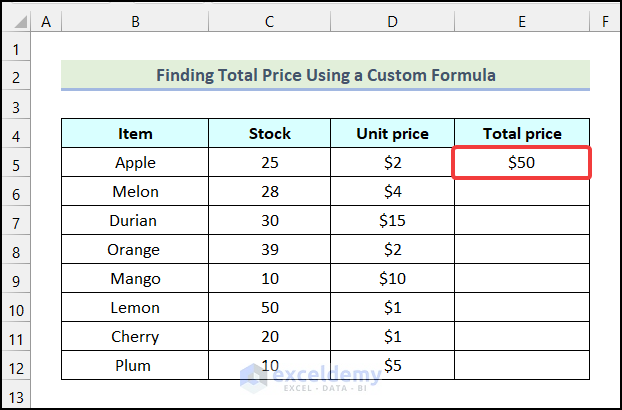The height and width of the screenshot is (410, 622).
Task: Select row 8 header
Action: tap(17, 250)
